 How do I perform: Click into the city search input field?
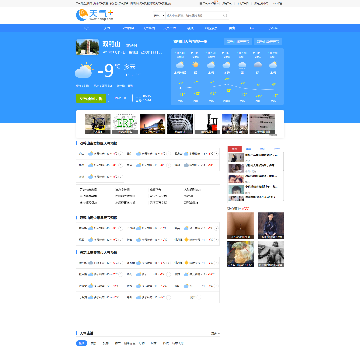(x=194, y=15)
